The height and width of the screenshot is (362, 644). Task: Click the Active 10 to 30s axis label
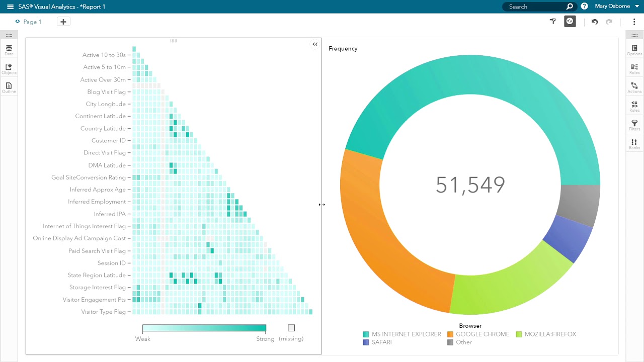tap(104, 55)
